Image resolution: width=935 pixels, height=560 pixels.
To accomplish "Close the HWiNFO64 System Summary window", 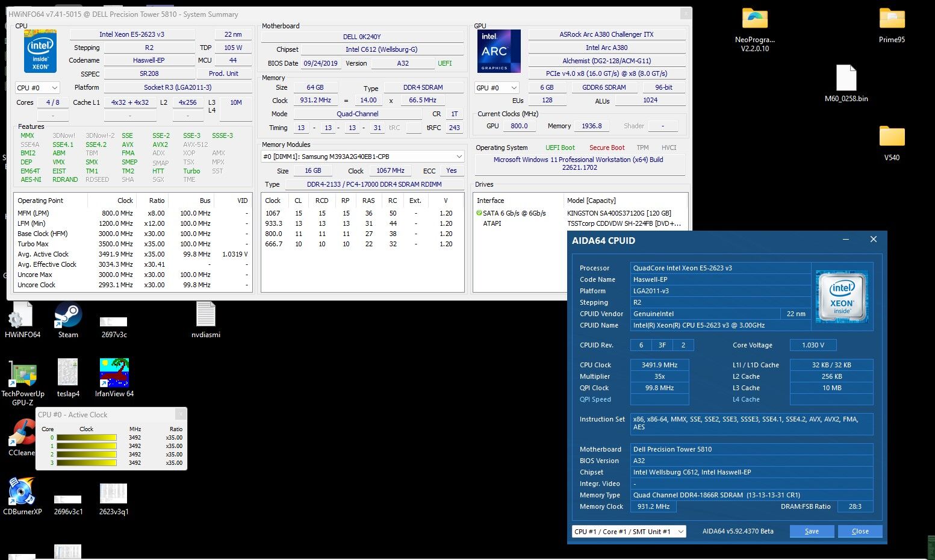I will pos(685,14).
